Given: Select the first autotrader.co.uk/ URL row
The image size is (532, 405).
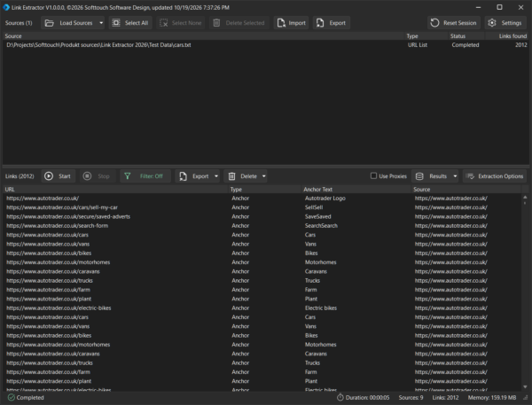Looking at the screenshot, I should click(x=262, y=199).
